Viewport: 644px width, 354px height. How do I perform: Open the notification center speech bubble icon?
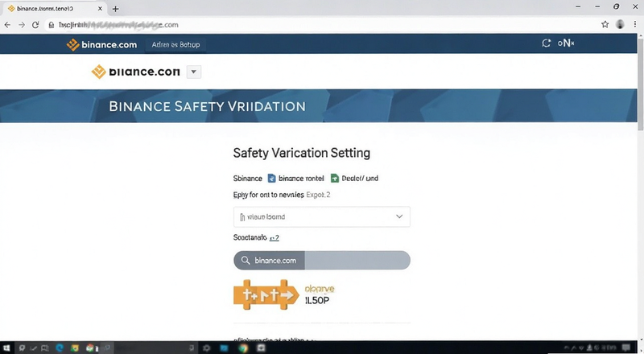(x=626, y=348)
